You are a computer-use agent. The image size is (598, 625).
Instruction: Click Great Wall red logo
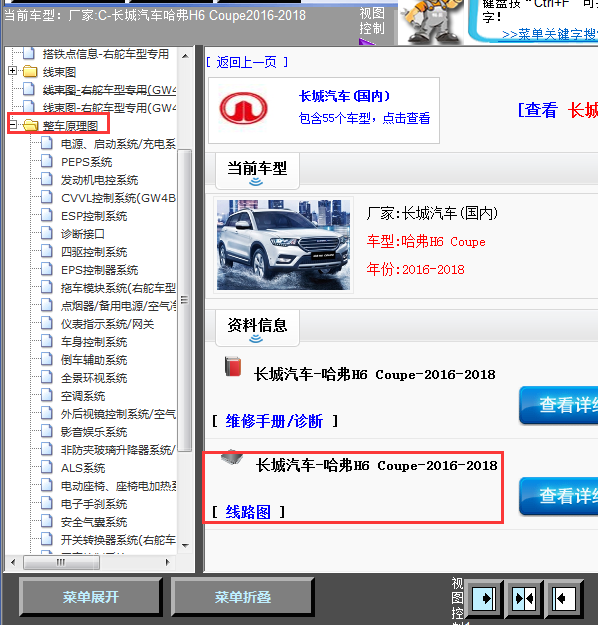point(244,108)
